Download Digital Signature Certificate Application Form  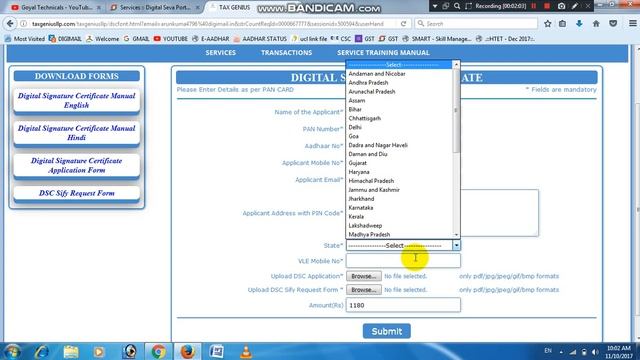click(76, 165)
